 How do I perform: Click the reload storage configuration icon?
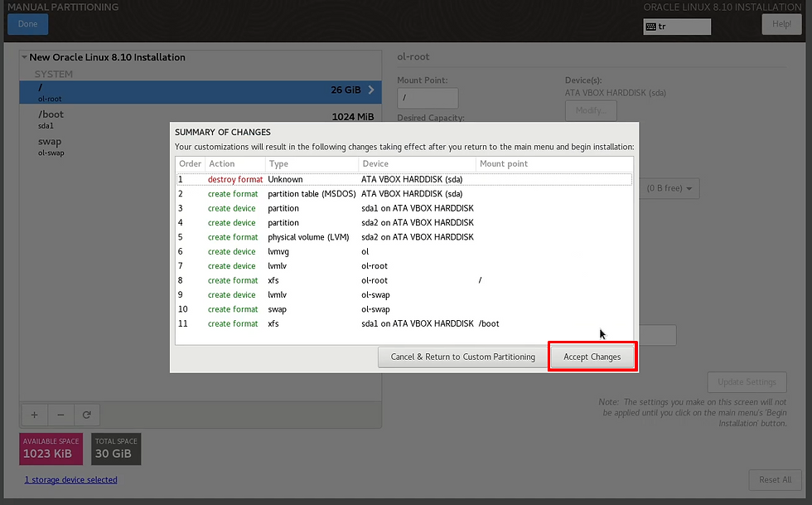(x=86, y=415)
